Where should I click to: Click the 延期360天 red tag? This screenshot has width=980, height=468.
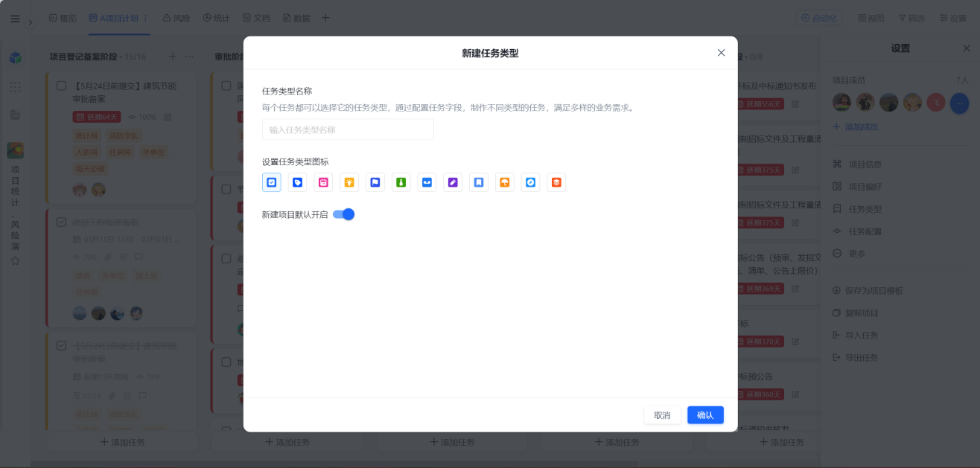760,394
